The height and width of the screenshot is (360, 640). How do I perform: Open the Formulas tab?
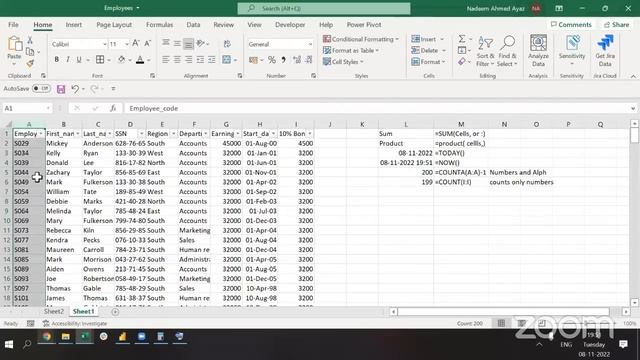click(159, 24)
